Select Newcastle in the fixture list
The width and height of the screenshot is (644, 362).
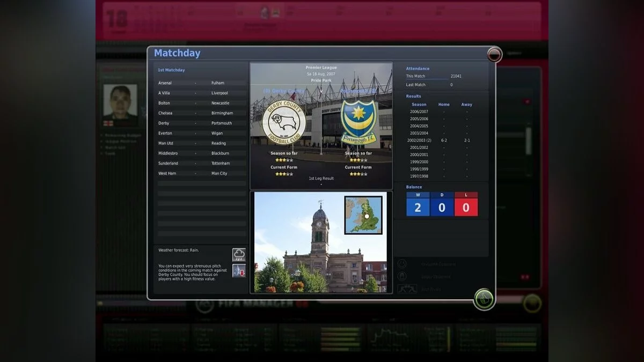[x=220, y=103]
